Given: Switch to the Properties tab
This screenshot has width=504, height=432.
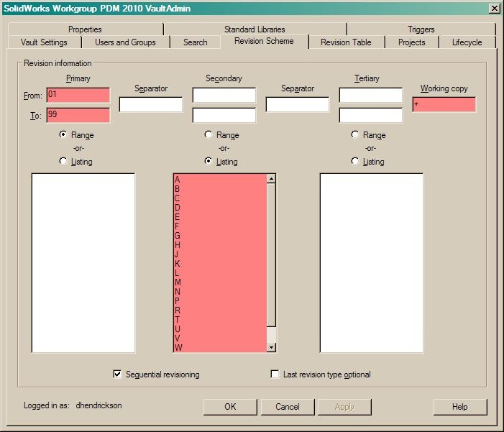Looking at the screenshot, I should pyautogui.click(x=85, y=29).
